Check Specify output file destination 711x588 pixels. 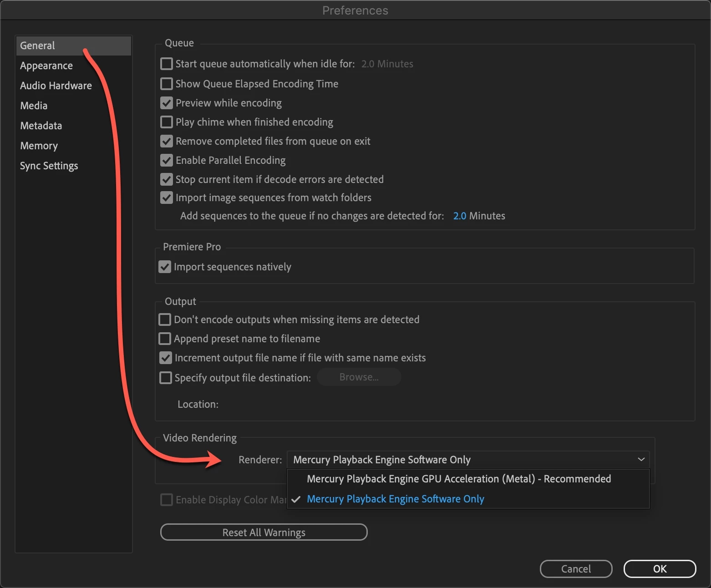tap(166, 378)
